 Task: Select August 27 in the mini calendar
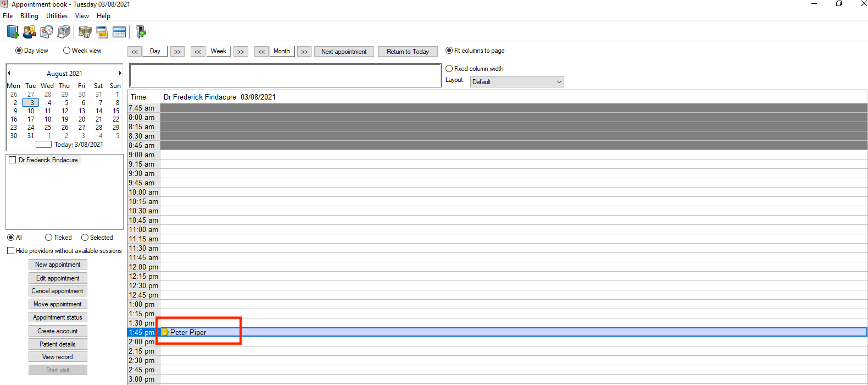pos(82,128)
